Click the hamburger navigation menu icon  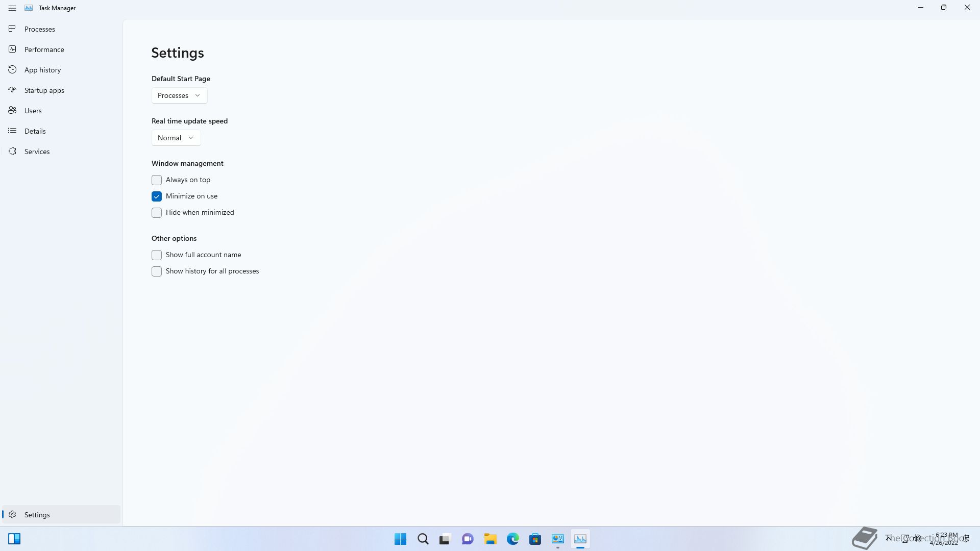(x=12, y=8)
